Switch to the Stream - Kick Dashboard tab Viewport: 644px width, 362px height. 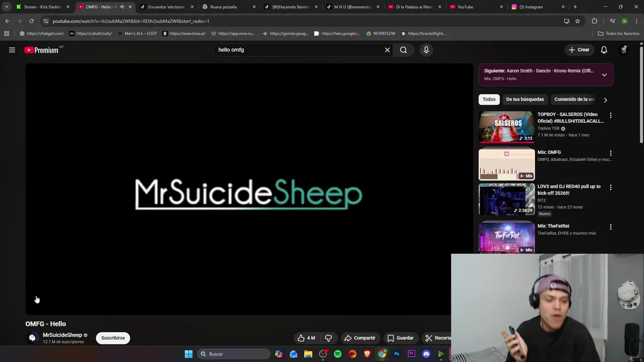coord(43,7)
